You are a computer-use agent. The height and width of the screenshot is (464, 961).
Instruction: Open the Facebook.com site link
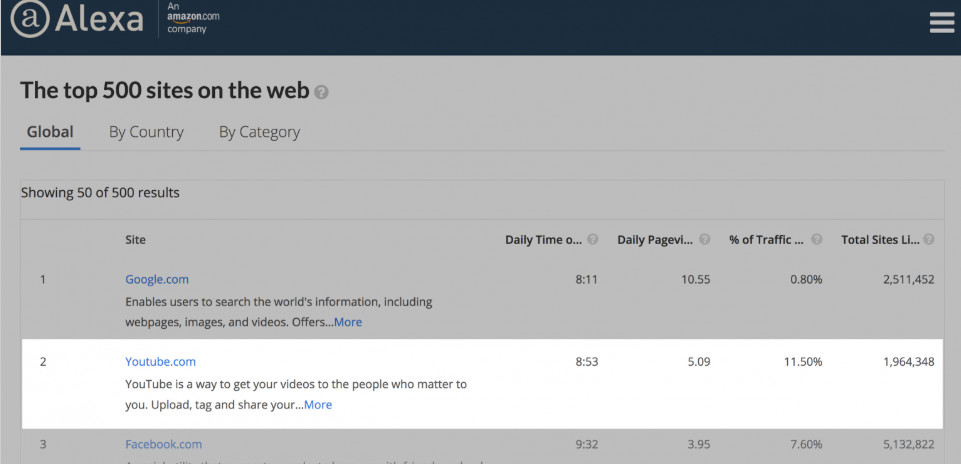pyautogui.click(x=164, y=444)
